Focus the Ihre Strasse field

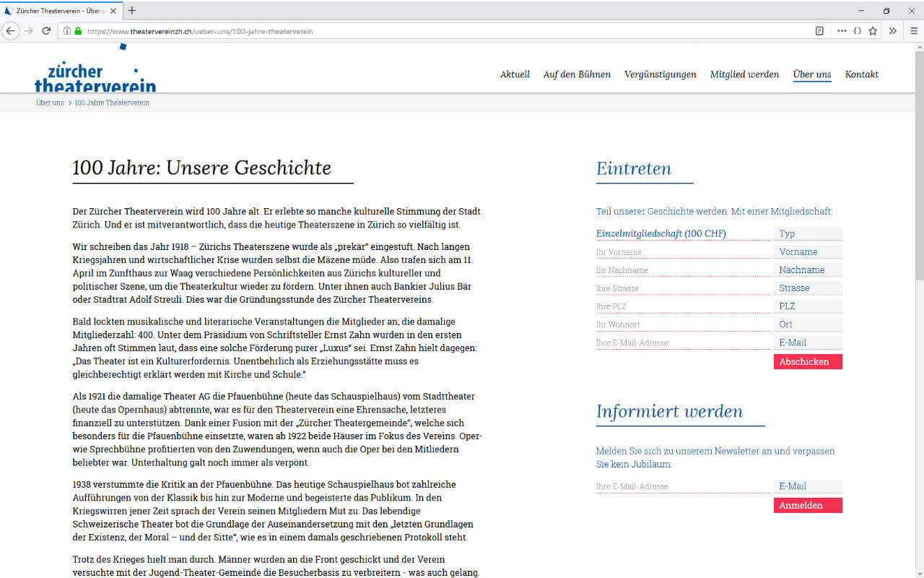tap(683, 288)
